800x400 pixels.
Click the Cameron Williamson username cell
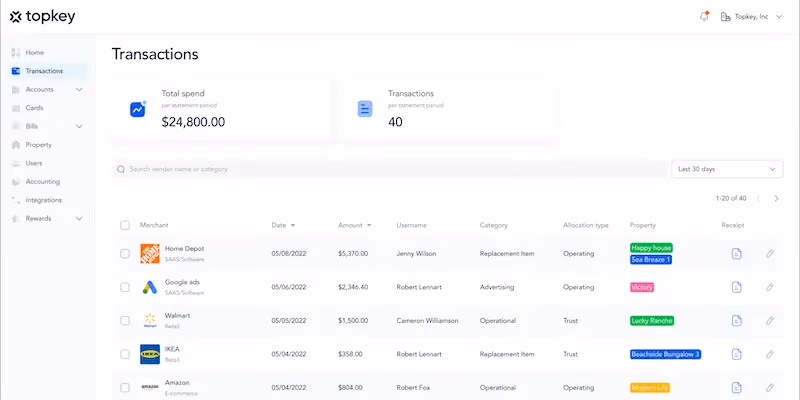428,321
